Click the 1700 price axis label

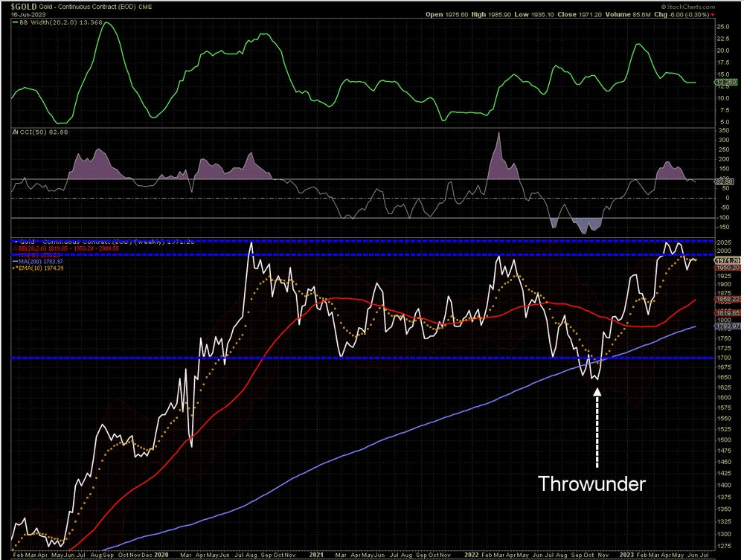(x=724, y=358)
